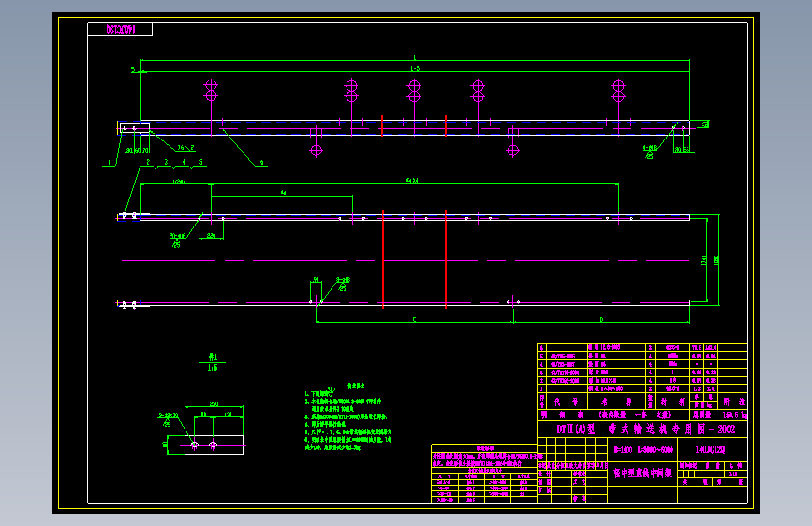This screenshot has width=812, height=526.
Task: Click the '250' dimension above the detail view
Action: [x=214, y=403]
